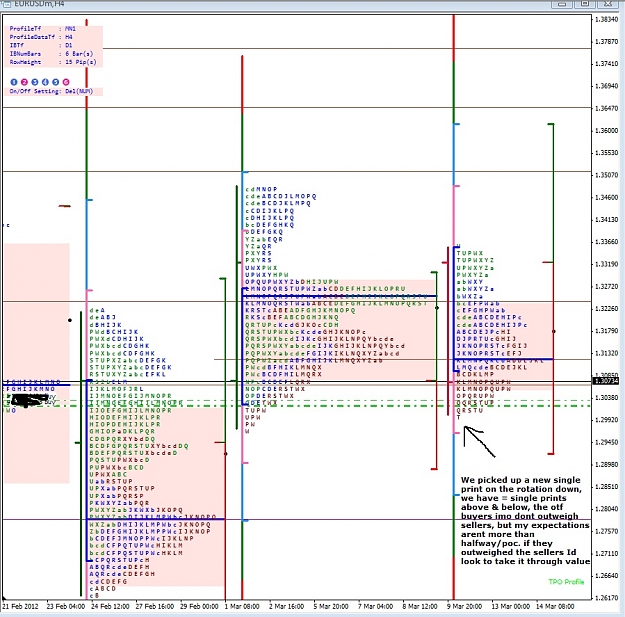Viewport: 625px width, 617px height.
Task: Select the IBTf D1 label
Action: [x=41, y=45]
